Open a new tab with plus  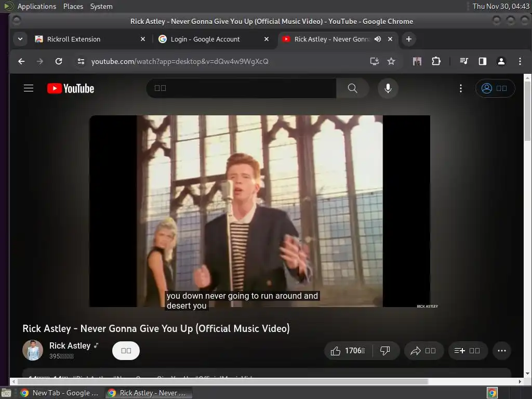pyautogui.click(x=409, y=39)
